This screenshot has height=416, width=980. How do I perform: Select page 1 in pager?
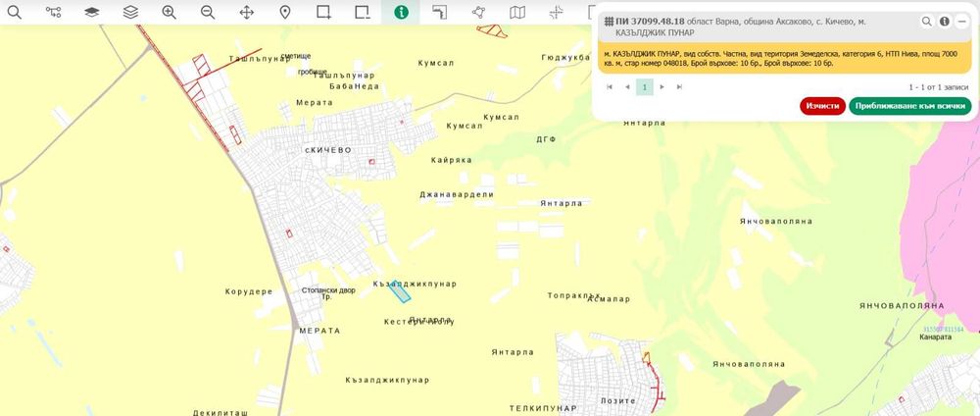[645, 87]
